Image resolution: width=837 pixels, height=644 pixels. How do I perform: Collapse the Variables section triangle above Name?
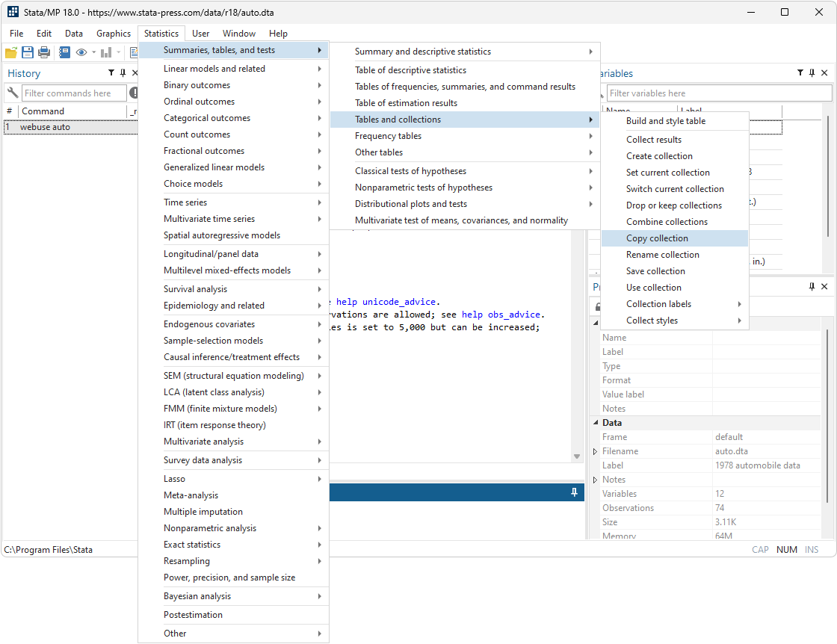(x=596, y=323)
